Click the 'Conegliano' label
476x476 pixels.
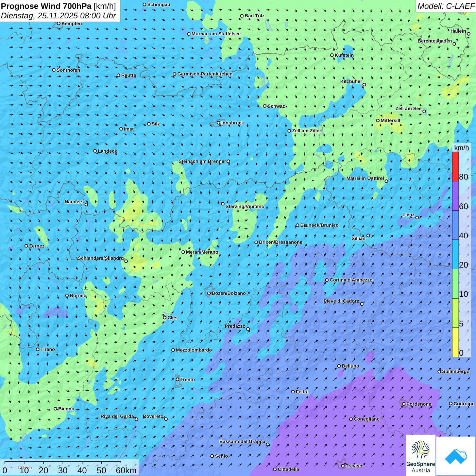tap(367, 419)
